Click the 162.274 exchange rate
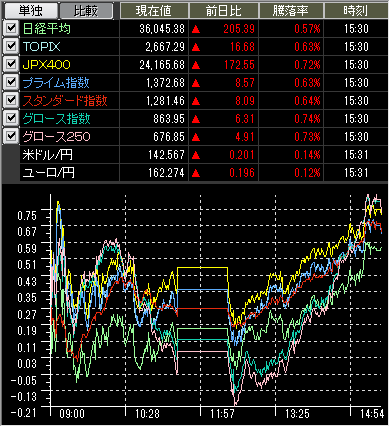This screenshot has height=427, width=390. pyautogui.click(x=167, y=173)
